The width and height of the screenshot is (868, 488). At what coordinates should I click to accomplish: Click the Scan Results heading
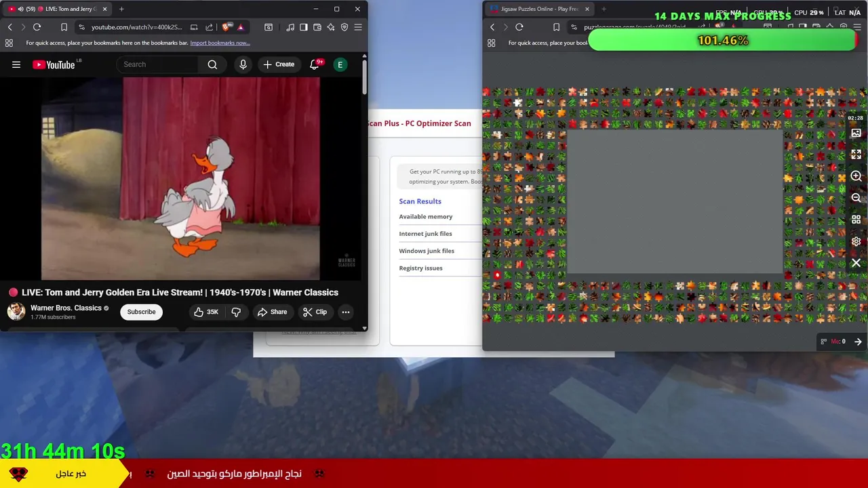pos(420,201)
